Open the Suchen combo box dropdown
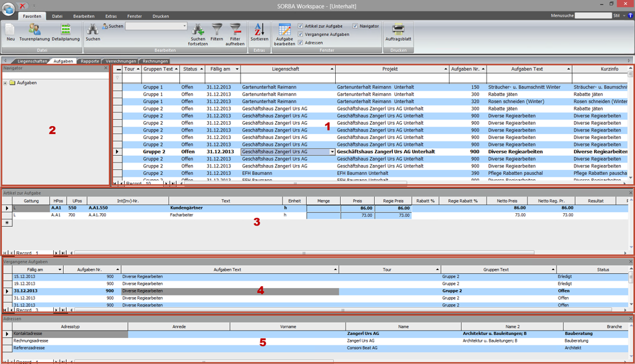The height and width of the screenshot is (364, 635). tap(185, 26)
